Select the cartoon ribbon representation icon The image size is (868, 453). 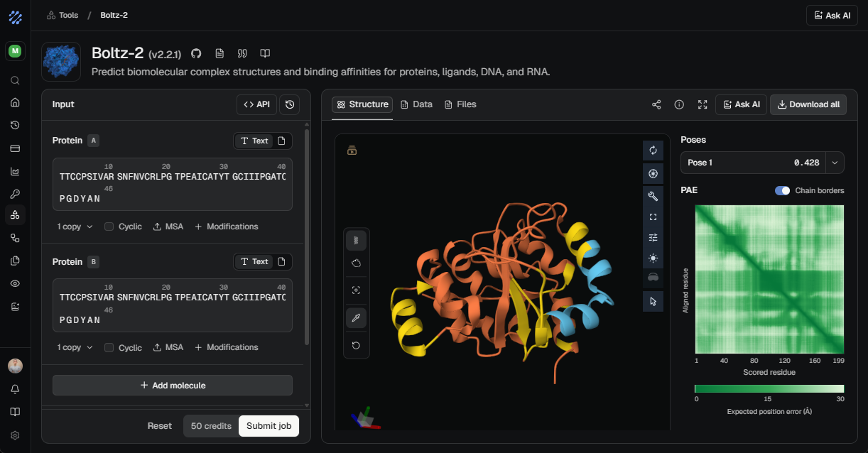tap(356, 241)
